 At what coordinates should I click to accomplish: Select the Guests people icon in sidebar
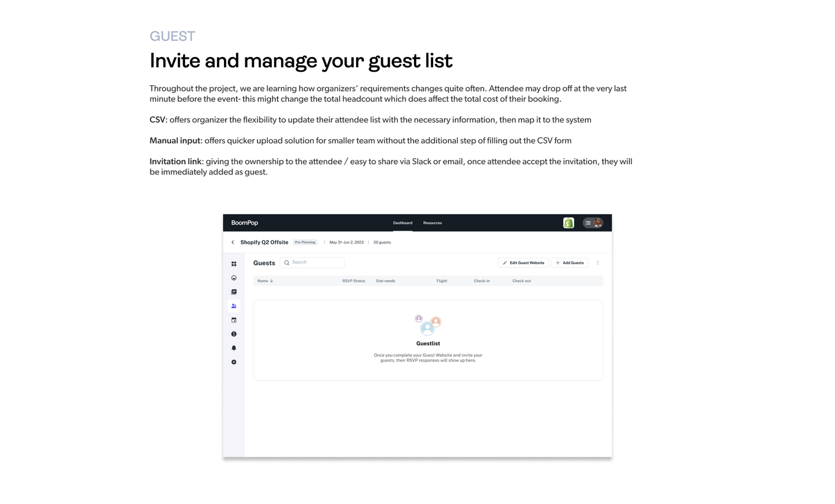pos(234,306)
